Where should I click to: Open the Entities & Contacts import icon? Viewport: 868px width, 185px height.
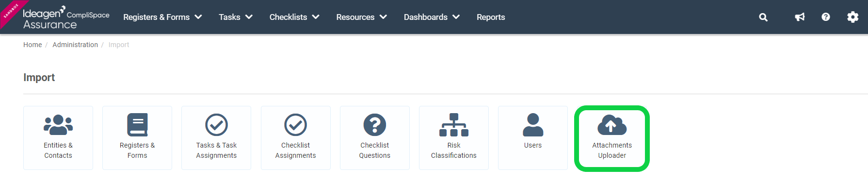(58, 125)
